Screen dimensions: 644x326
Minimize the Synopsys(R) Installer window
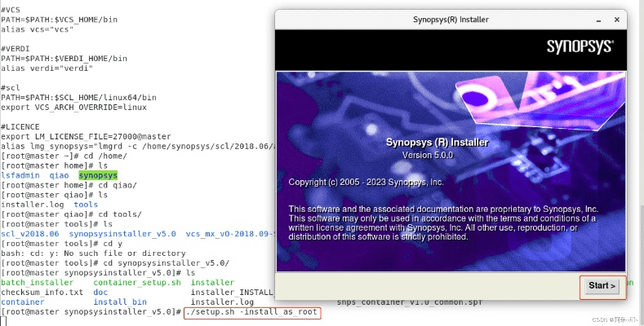click(x=599, y=20)
